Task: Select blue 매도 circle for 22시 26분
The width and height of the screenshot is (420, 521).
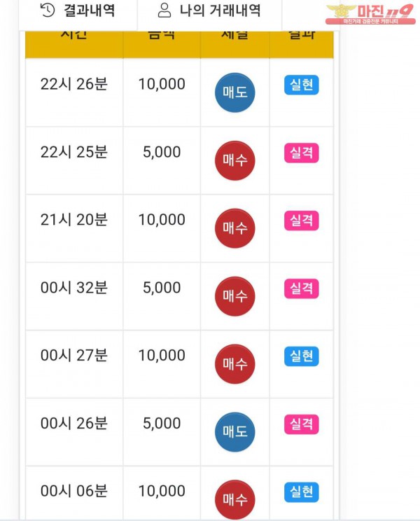Action: 234,92
